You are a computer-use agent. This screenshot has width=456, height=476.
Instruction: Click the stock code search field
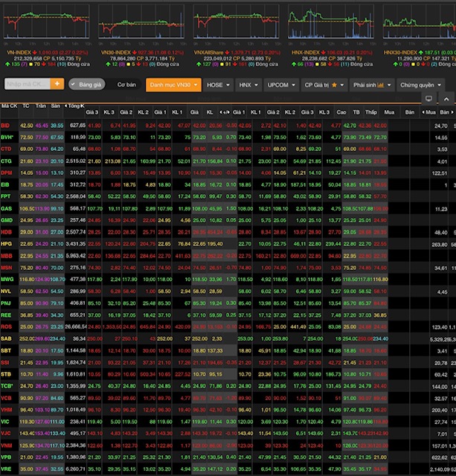(27, 85)
